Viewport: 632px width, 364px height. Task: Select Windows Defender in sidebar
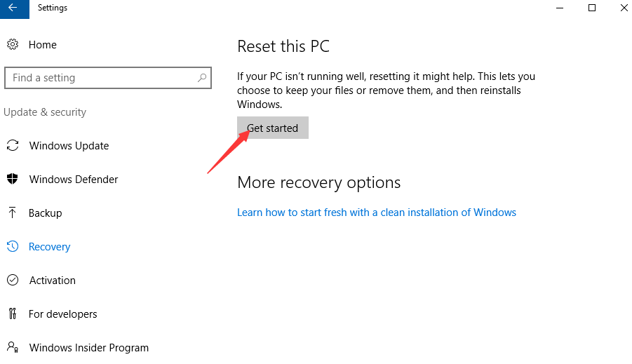tap(74, 179)
